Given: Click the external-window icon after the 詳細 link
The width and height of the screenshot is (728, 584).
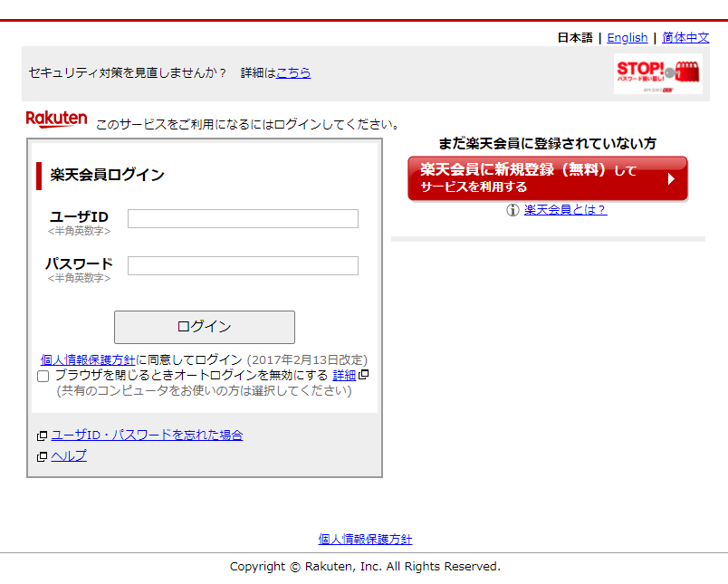Looking at the screenshot, I should point(364,374).
